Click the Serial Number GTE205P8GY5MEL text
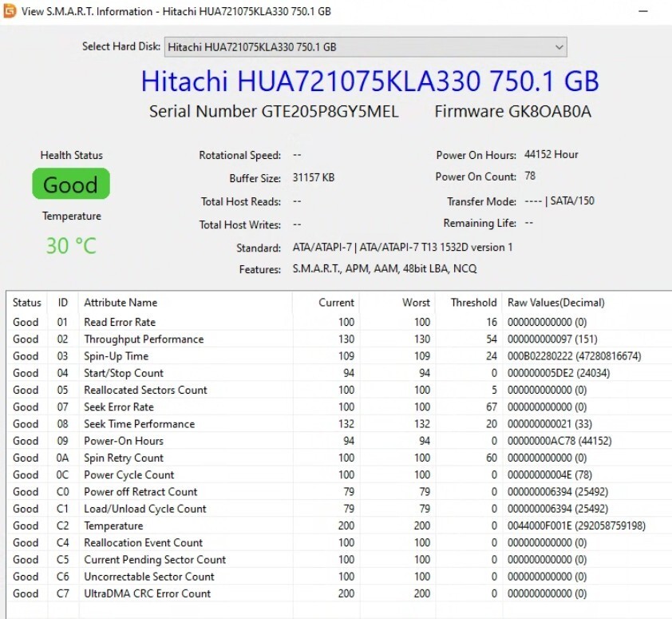This screenshot has width=672, height=619. coord(274,112)
